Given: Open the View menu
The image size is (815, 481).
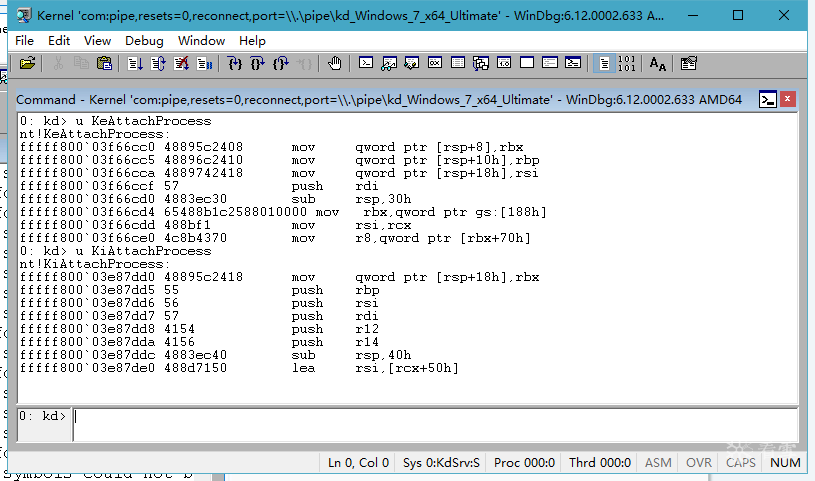Looking at the screenshot, I should tap(97, 41).
